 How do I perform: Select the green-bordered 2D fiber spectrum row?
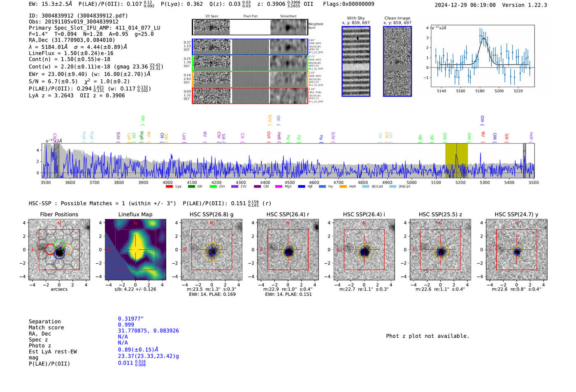250,63
